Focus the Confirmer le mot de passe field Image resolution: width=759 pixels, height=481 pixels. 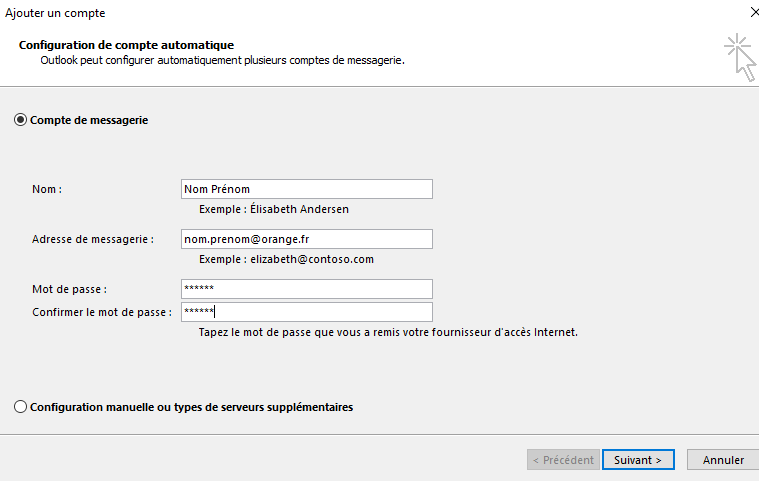306,312
